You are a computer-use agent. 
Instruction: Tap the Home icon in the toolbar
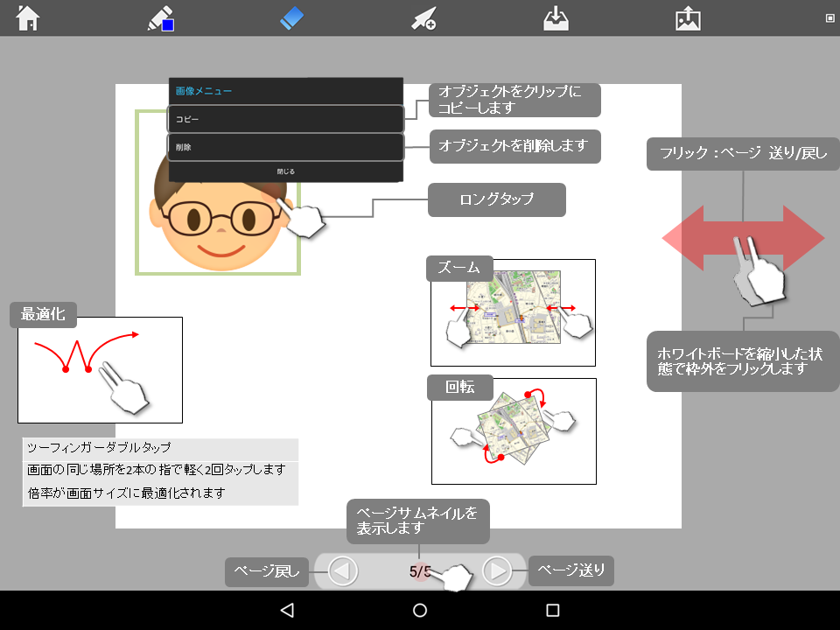28,17
